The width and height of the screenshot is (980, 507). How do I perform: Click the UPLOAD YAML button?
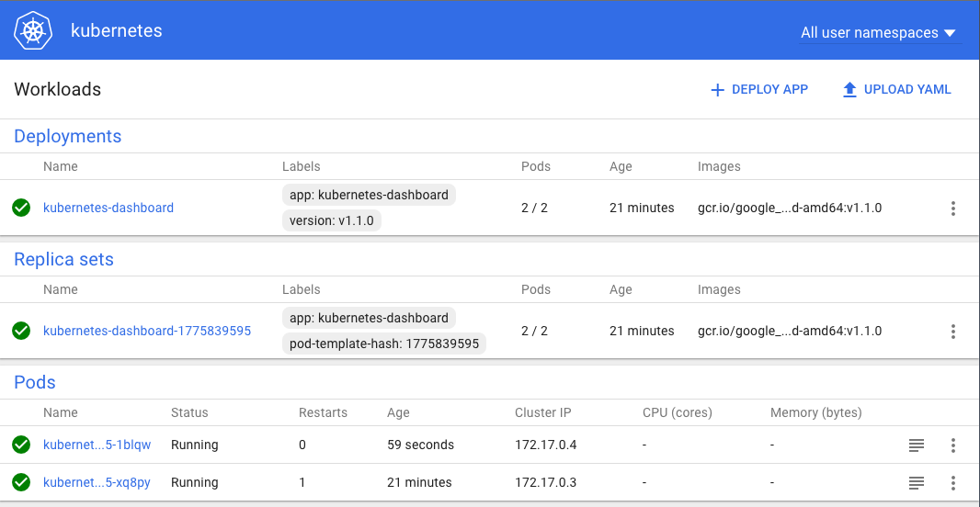pyautogui.click(x=897, y=89)
